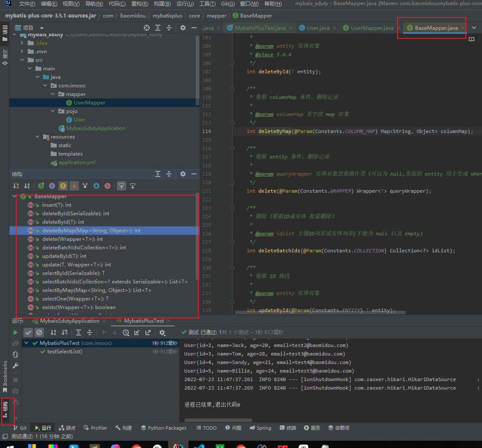This screenshot has height=448, width=482.
Task: Select application.yml in project tree
Action: pos(77,162)
